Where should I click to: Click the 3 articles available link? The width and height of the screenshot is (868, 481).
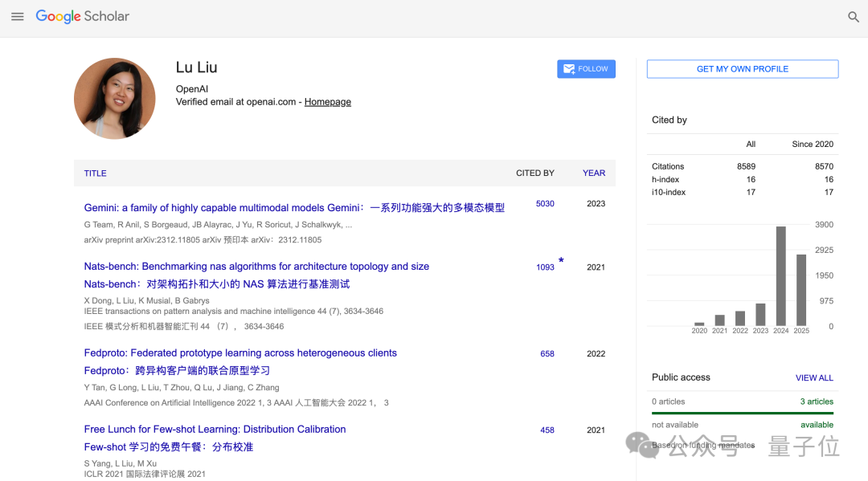coord(817,402)
